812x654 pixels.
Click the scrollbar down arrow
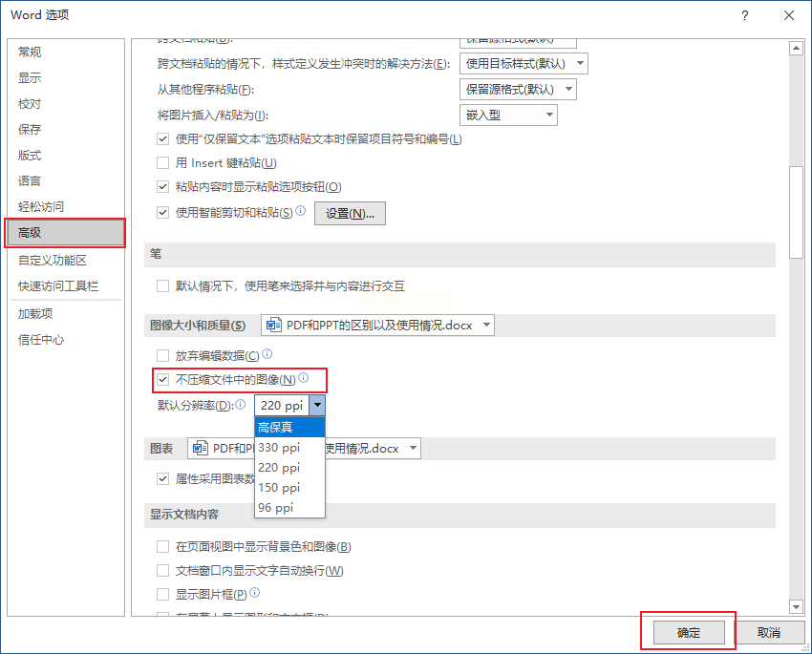pyautogui.click(x=796, y=606)
